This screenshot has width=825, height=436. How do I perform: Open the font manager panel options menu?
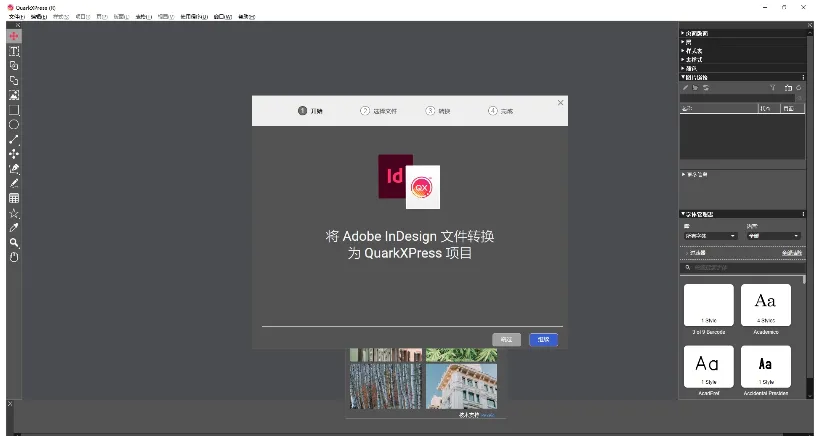803,214
